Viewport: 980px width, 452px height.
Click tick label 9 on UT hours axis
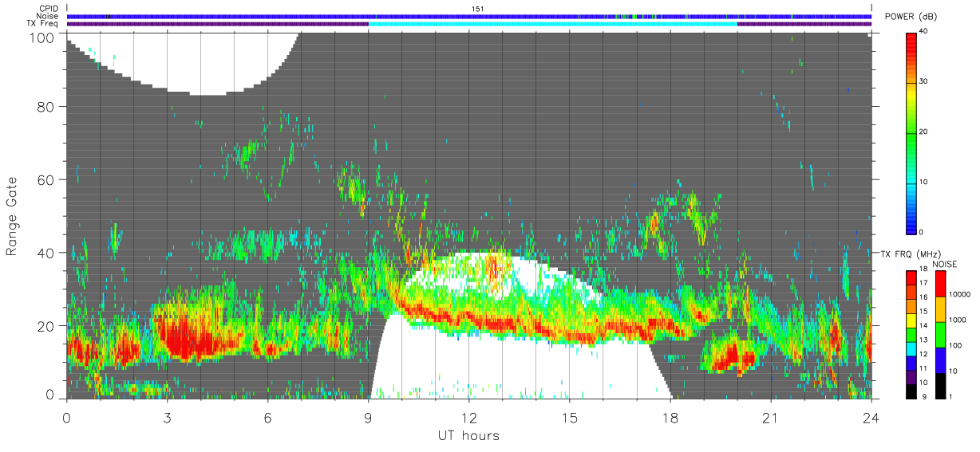tap(368, 418)
